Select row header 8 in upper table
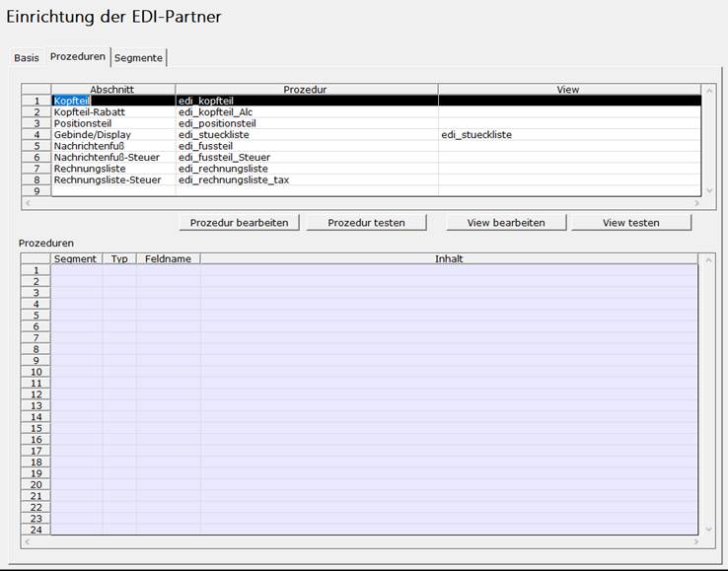The height and width of the screenshot is (571, 728). click(x=36, y=179)
